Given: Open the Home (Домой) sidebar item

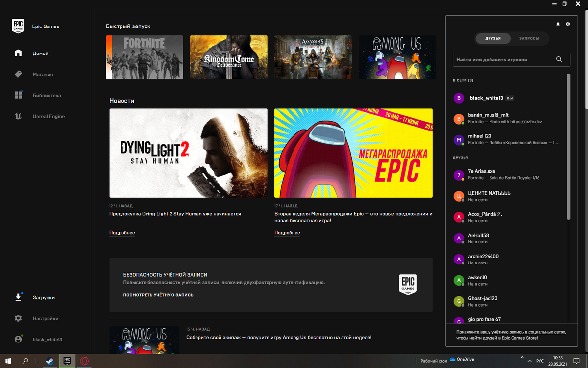Looking at the screenshot, I should [x=41, y=53].
